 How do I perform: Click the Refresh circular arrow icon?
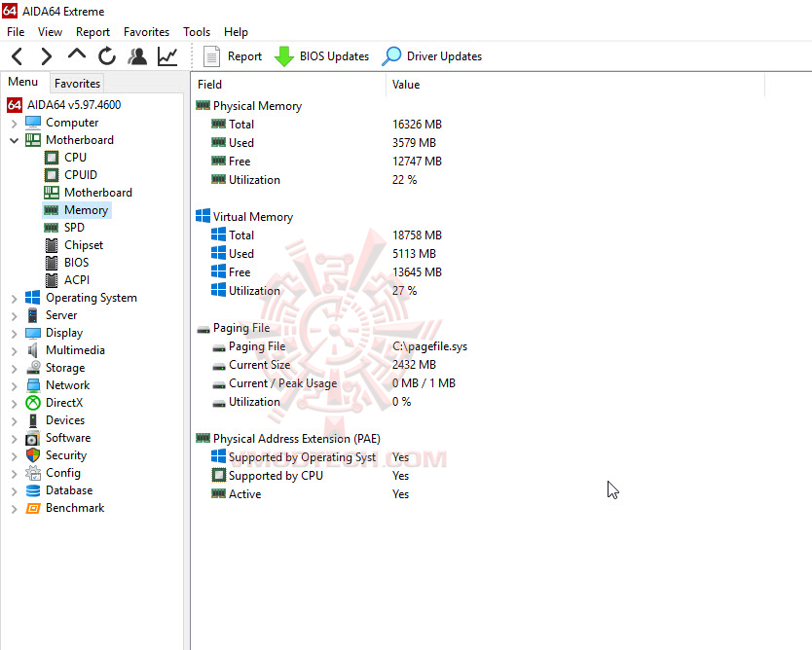coord(107,55)
